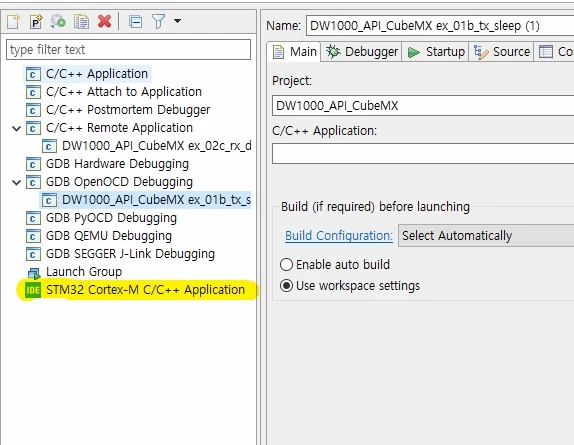The image size is (574, 445).
Task: Click in the type filter text field
Action: (x=128, y=49)
